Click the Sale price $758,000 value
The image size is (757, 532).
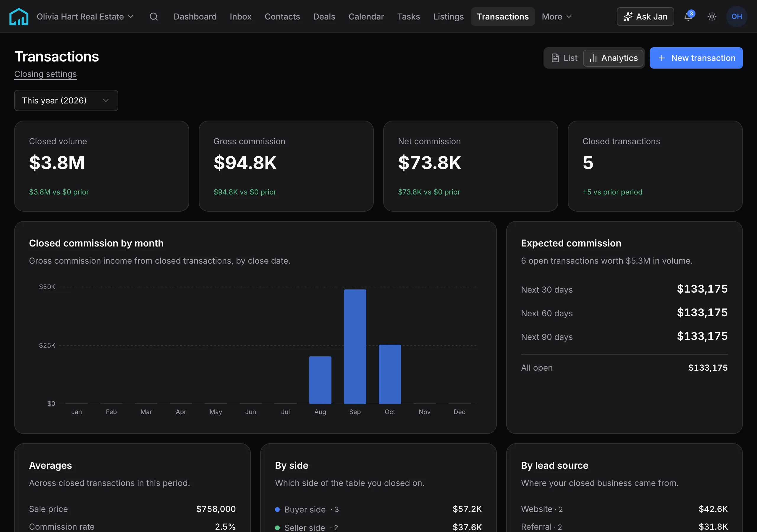(x=216, y=509)
